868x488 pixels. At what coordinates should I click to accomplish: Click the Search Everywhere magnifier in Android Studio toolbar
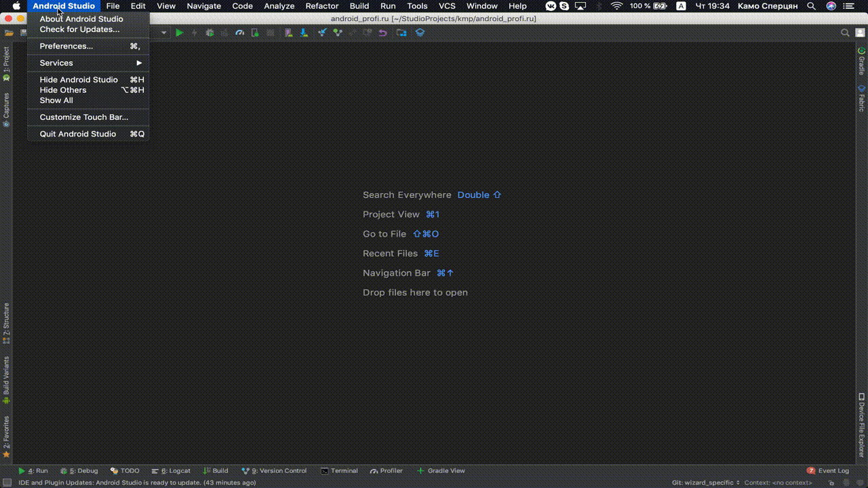(x=845, y=33)
